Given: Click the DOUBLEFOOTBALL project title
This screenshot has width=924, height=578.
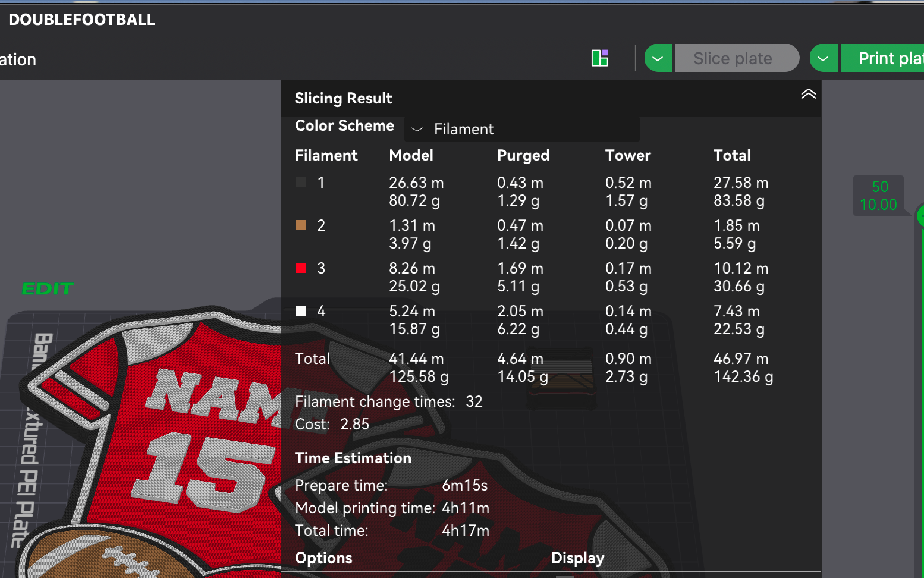Looking at the screenshot, I should pyautogui.click(x=82, y=20).
